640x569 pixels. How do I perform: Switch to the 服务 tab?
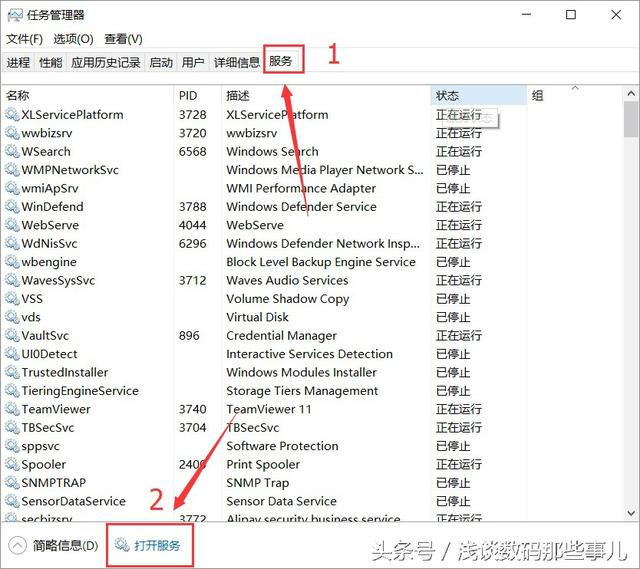(281, 62)
